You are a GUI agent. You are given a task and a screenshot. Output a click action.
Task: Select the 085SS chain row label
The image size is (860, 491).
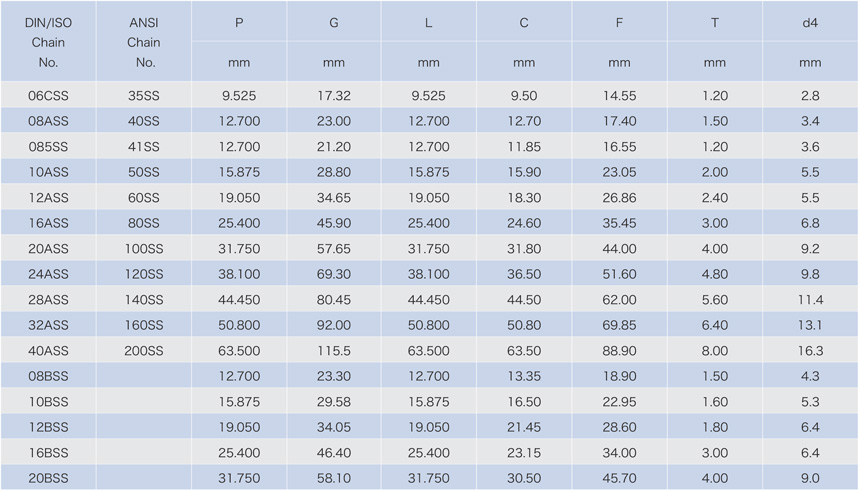tap(48, 147)
